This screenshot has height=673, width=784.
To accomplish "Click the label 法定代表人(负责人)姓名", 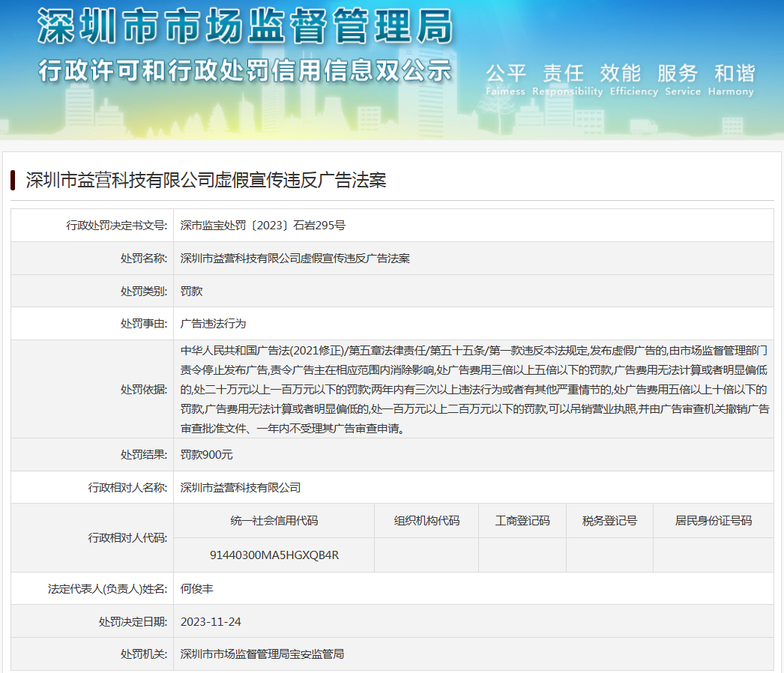I will click(107, 589).
